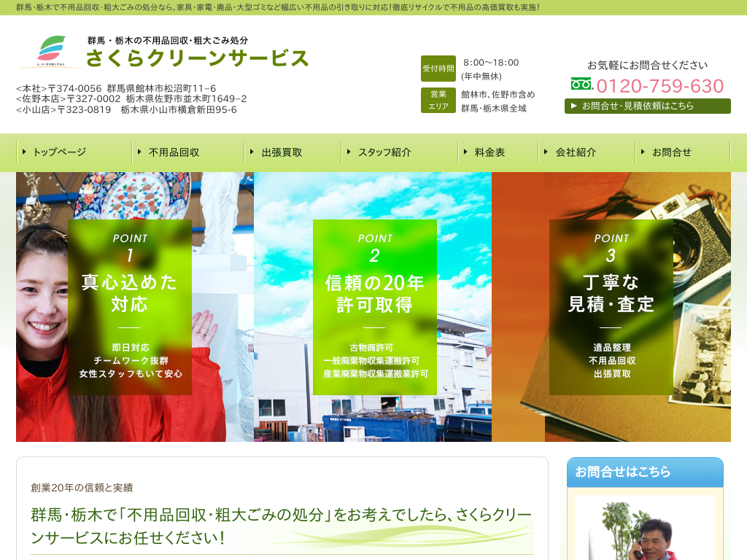This screenshot has width=747, height=560.
Task: View the 料金表 page
Action: (489, 152)
